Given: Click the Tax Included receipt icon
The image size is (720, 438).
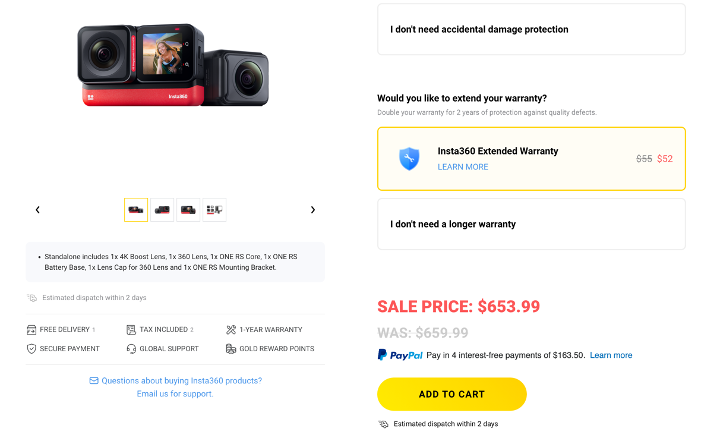Looking at the screenshot, I should pos(131,329).
